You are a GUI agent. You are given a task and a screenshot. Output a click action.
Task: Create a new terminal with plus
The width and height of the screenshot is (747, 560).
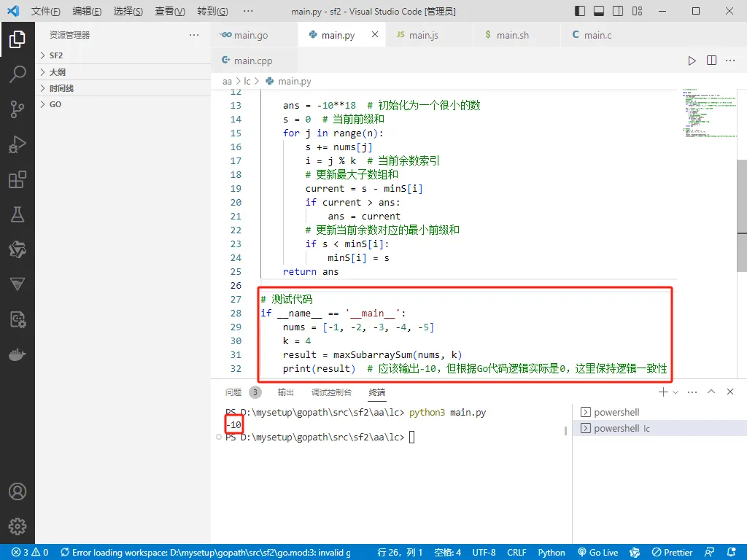pyautogui.click(x=662, y=392)
